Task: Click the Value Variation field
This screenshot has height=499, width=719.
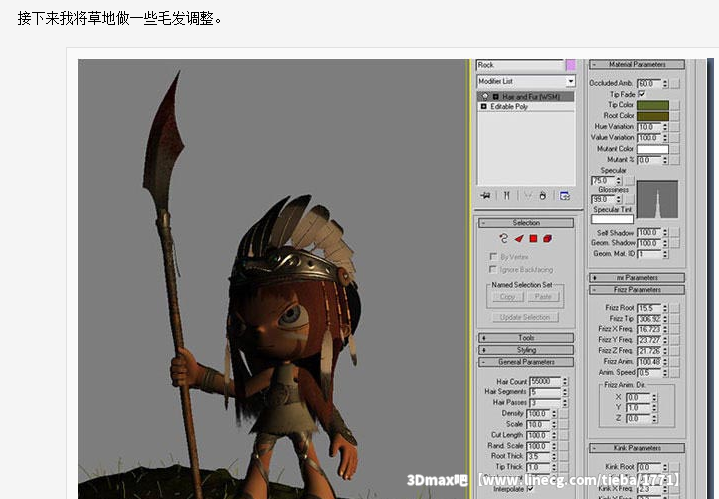Action: (649, 138)
